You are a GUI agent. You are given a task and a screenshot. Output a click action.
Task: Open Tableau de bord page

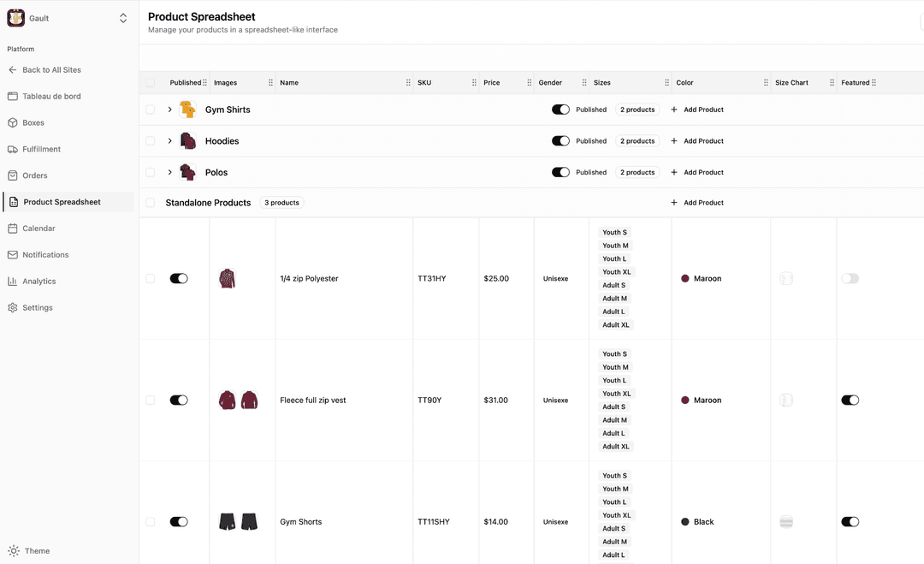[x=51, y=97]
